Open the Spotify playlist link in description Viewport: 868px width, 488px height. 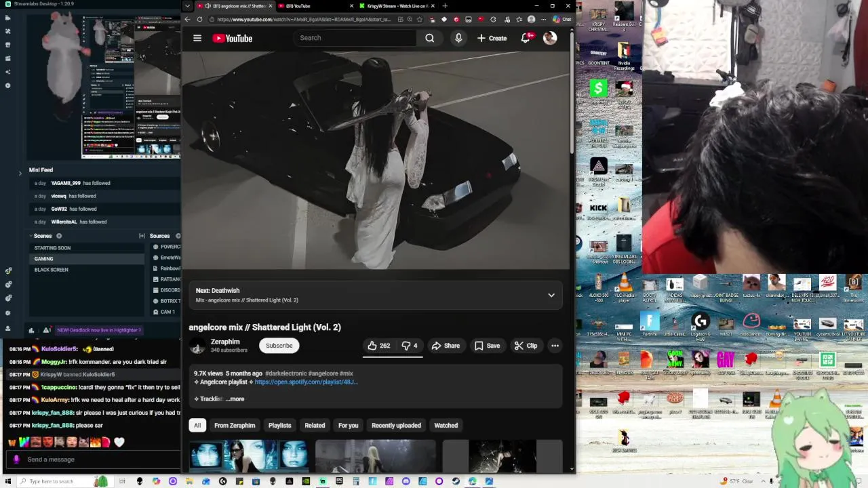click(x=306, y=382)
